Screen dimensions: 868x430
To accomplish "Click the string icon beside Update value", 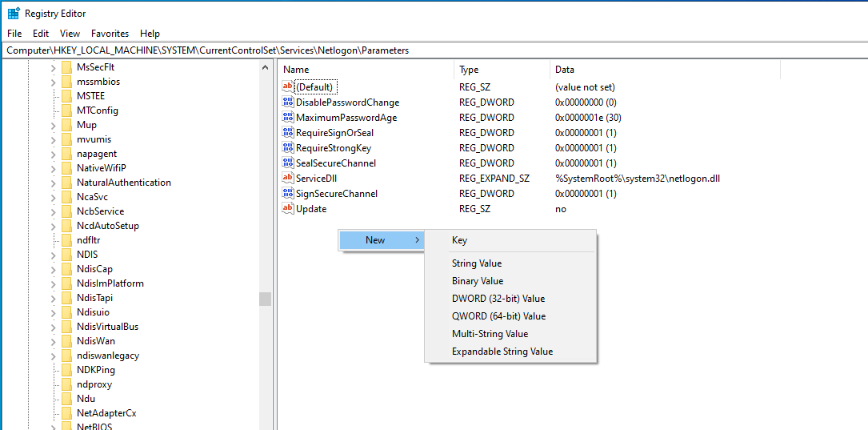I will [288, 209].
